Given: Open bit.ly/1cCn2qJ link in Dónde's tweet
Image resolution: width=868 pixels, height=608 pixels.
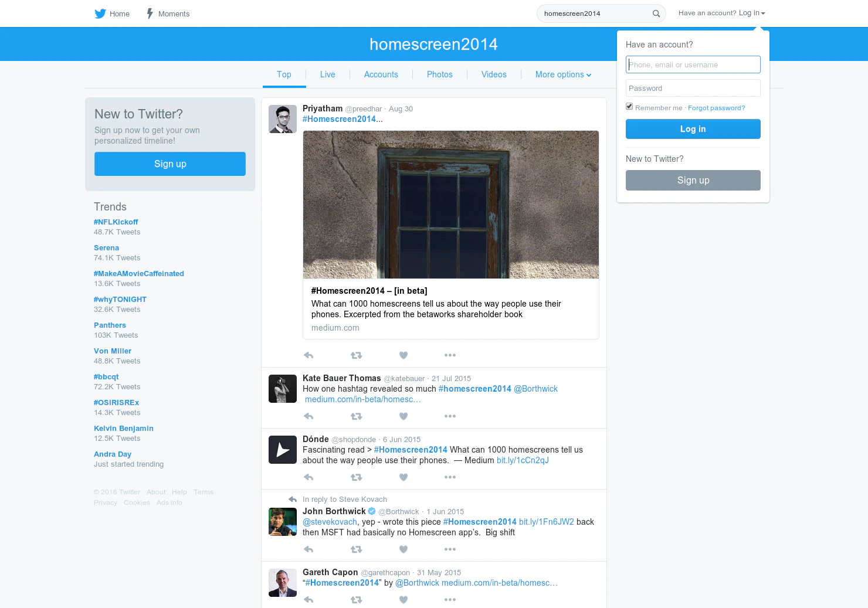Looking at the screenshot, I should [x=523, y=460].
